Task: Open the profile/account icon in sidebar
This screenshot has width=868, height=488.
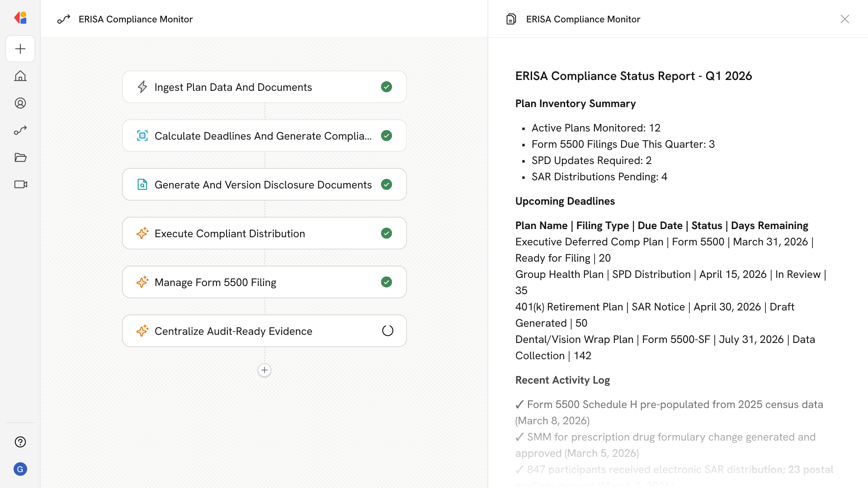Action: 20,103
